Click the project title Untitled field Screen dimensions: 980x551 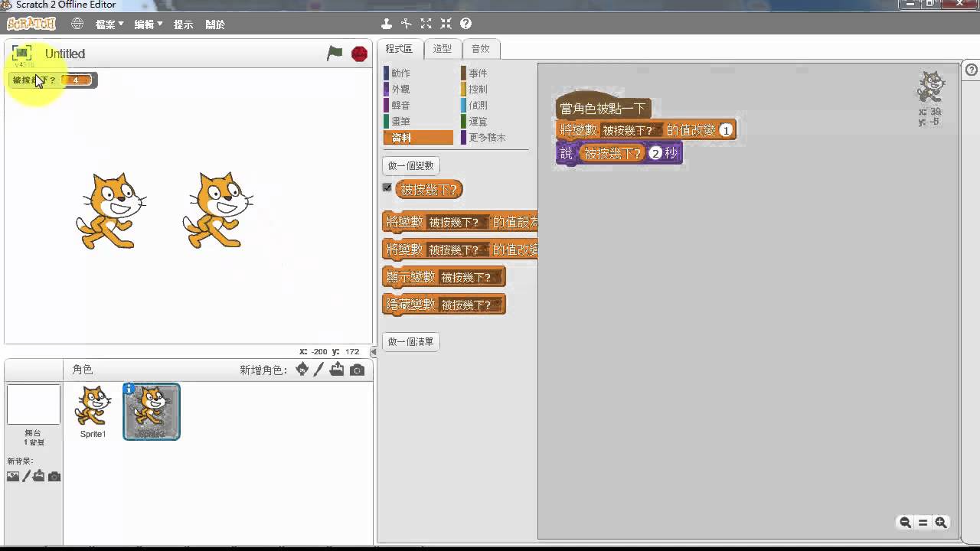(65, 54)
